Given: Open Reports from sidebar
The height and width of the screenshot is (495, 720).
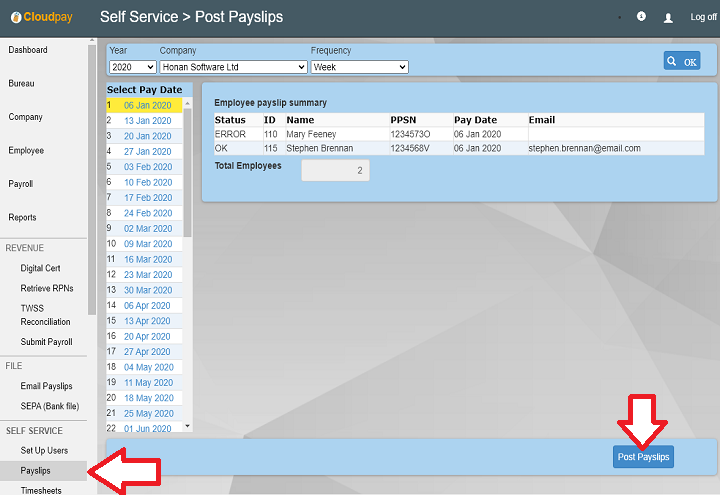Looking at the screenshot, I should [x=22, y=217].
